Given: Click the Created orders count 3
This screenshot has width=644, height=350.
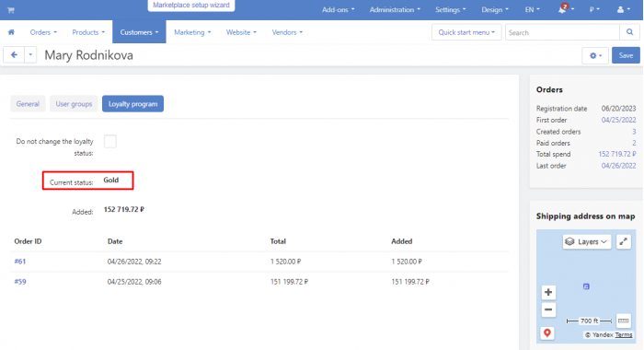Looking at the screenshot, I should click(x=634, y=132).
